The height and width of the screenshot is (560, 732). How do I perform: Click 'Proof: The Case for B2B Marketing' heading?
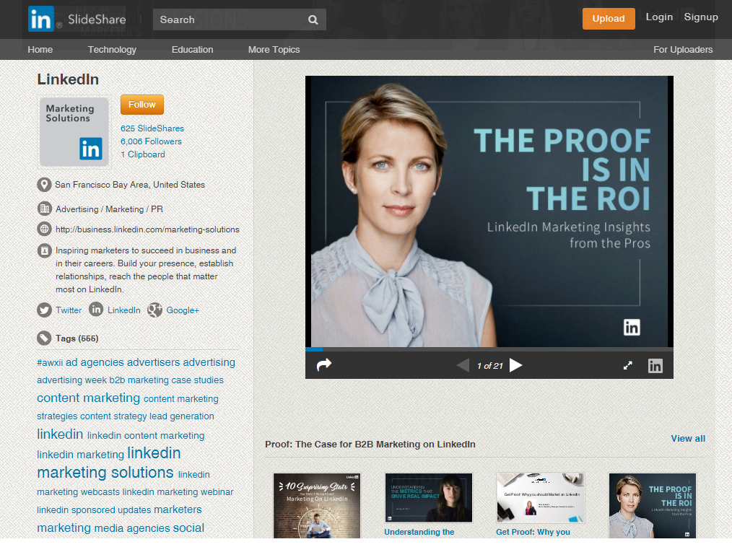(x=370, y=445)
